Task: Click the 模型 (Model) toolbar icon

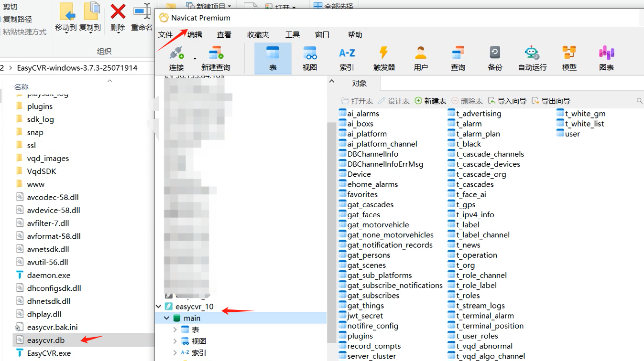Action: 569,53
